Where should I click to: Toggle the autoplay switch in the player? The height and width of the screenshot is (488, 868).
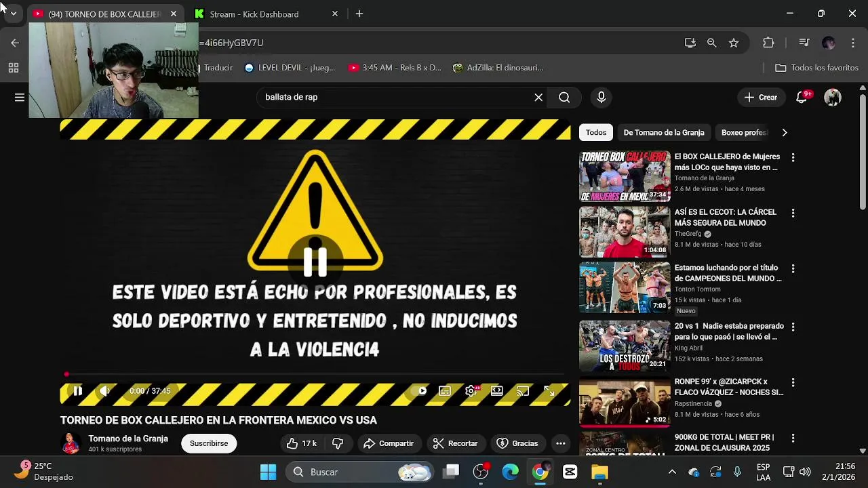pos(419,391)
